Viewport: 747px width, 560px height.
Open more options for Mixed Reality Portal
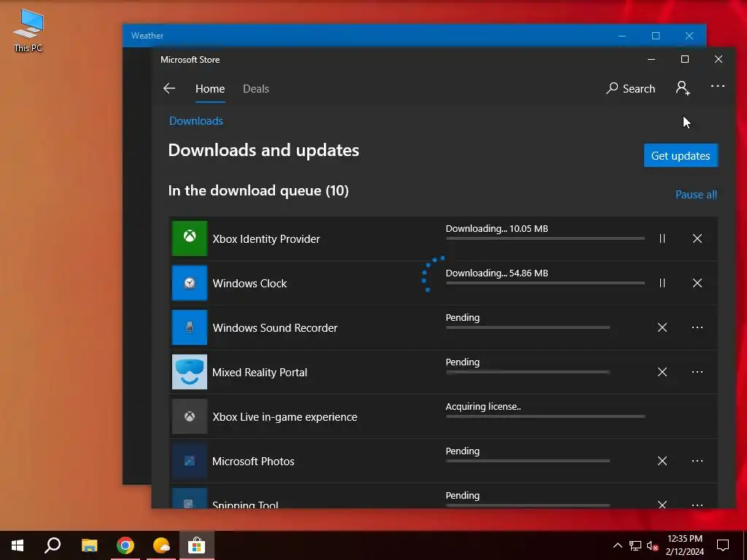point(697,372)
